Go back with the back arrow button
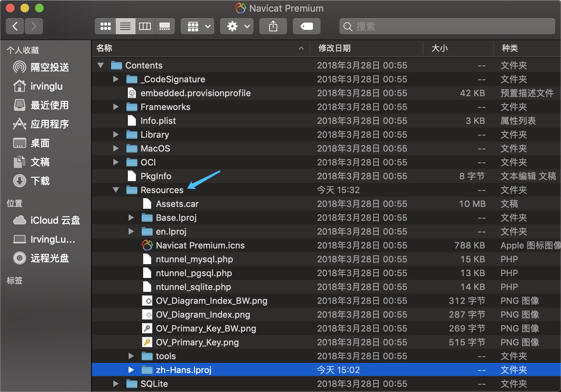561x392 pixels. coord(15,26)
